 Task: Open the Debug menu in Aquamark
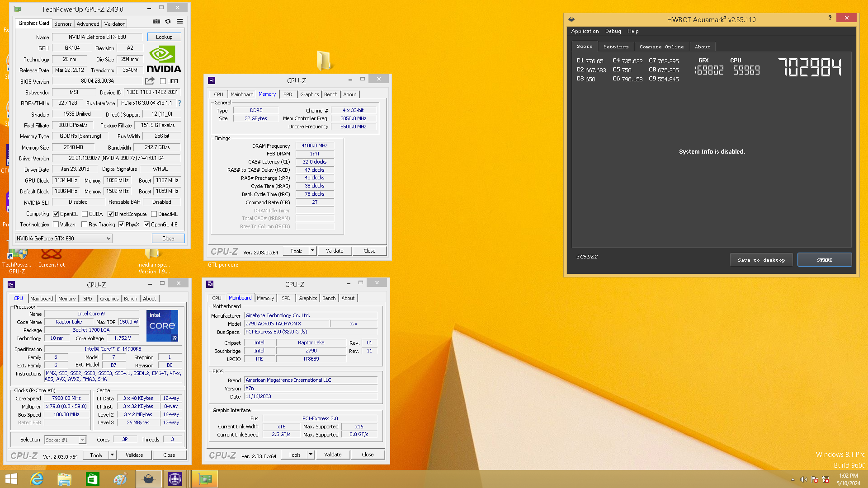click(613, 31)
